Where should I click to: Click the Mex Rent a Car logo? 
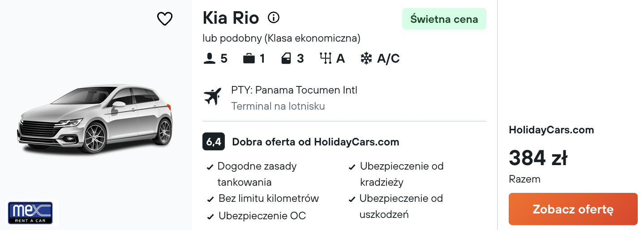point(30,213)
